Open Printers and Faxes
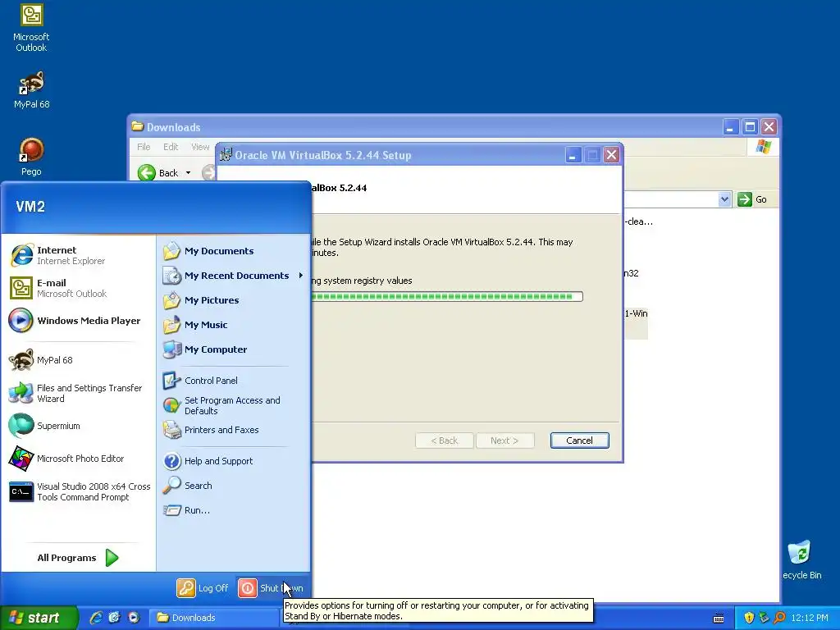 (x=234, y=430)
